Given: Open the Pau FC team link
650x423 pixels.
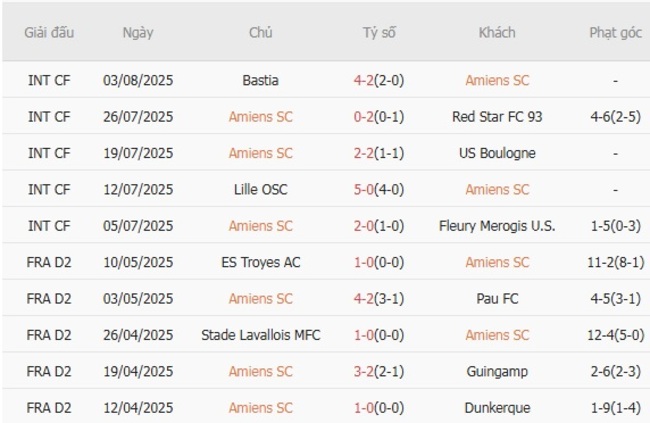Looking at the screenshot, I should [497, 298].
